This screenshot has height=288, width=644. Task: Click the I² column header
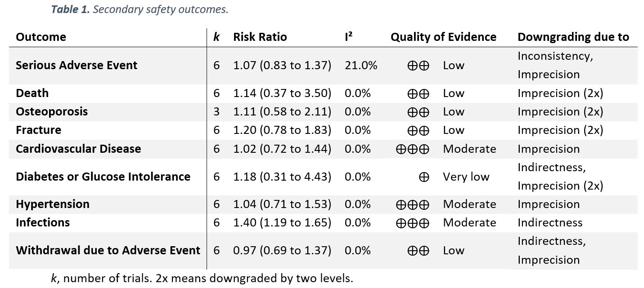click(x=348, y=37)
